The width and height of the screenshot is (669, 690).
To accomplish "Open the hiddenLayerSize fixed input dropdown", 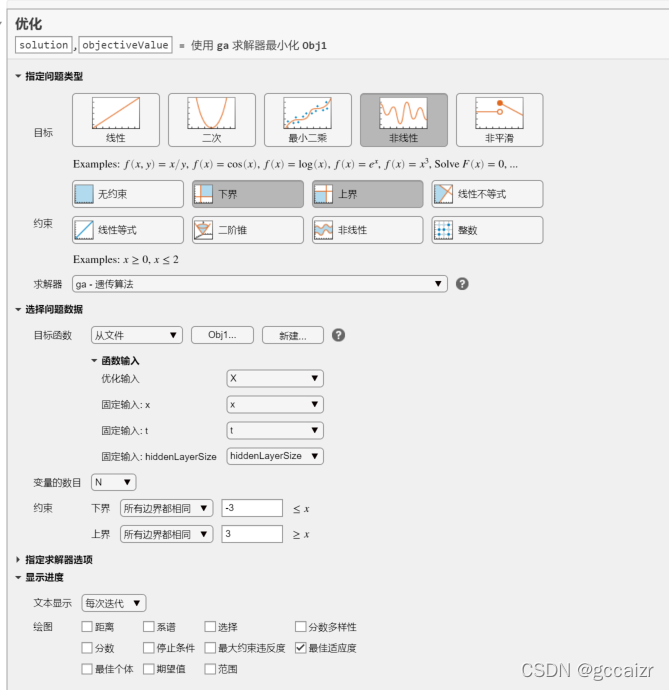I will coord(275,456).
